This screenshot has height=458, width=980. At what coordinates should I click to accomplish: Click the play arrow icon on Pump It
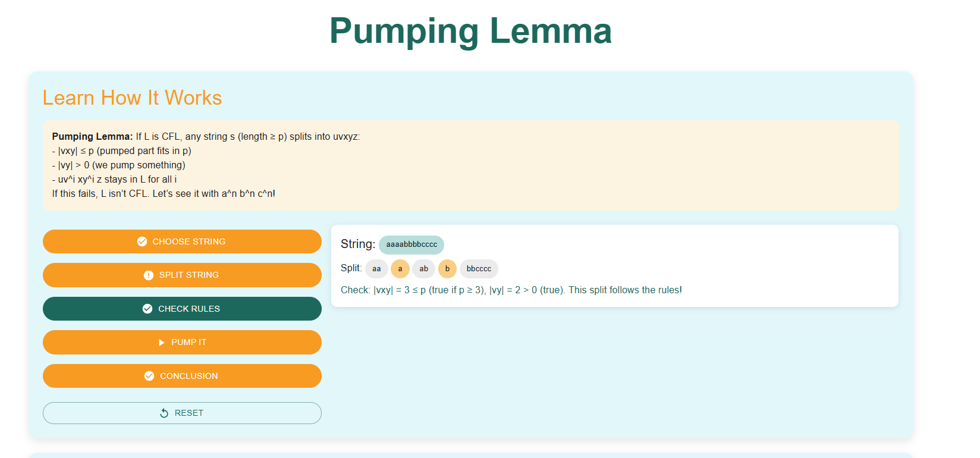click(x=161, y=343)
